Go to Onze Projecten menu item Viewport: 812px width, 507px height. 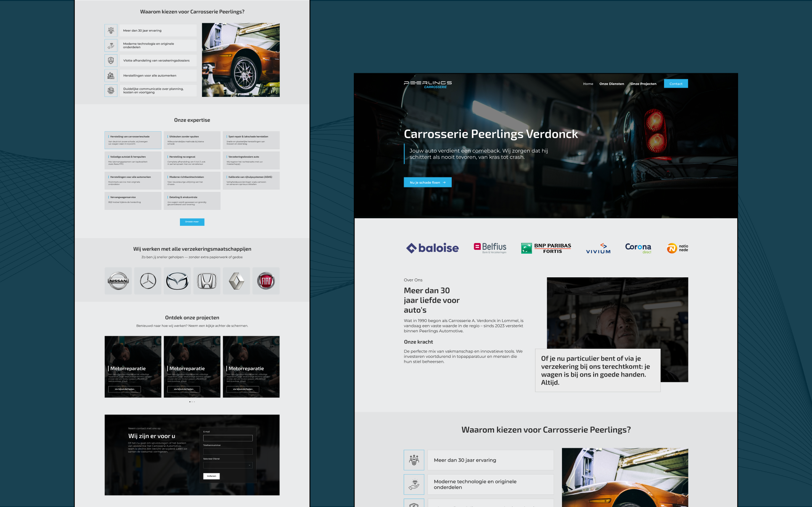[643, 84]
